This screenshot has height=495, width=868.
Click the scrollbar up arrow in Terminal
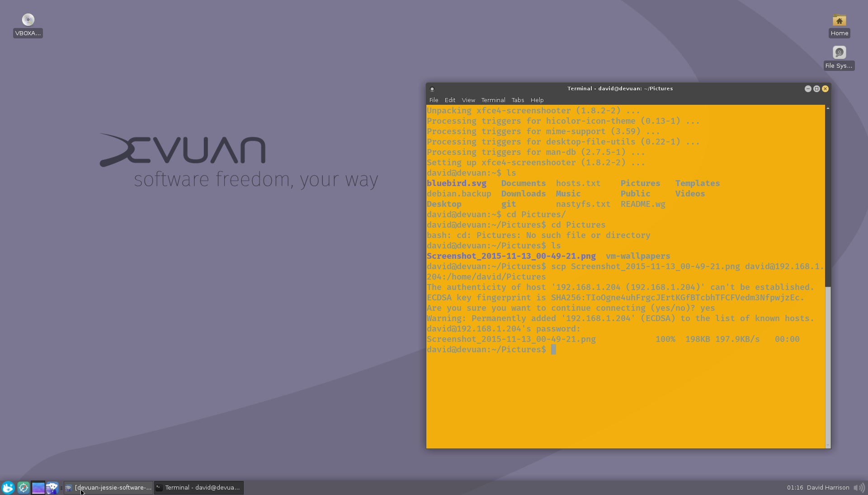pos(828,108)
